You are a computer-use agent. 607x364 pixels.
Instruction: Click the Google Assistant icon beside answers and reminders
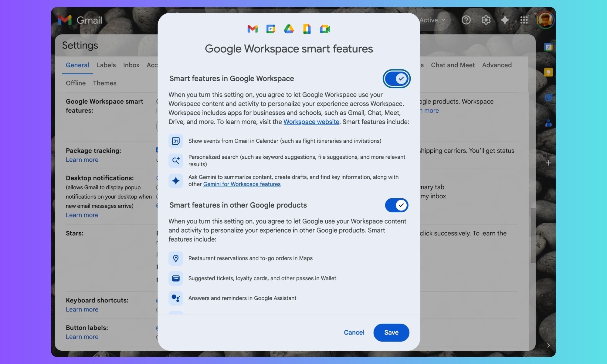[x=176, y=298]
